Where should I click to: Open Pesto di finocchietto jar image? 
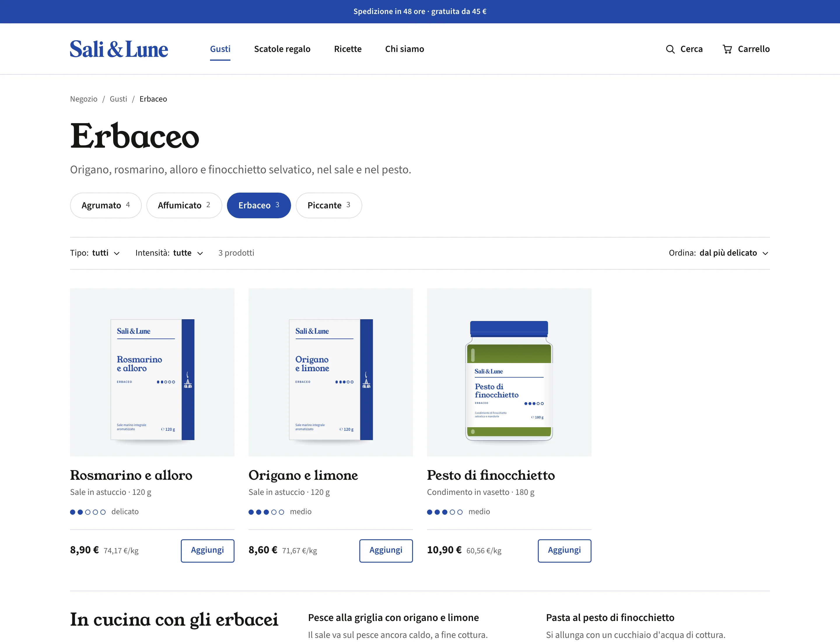(x=509, y=372)
